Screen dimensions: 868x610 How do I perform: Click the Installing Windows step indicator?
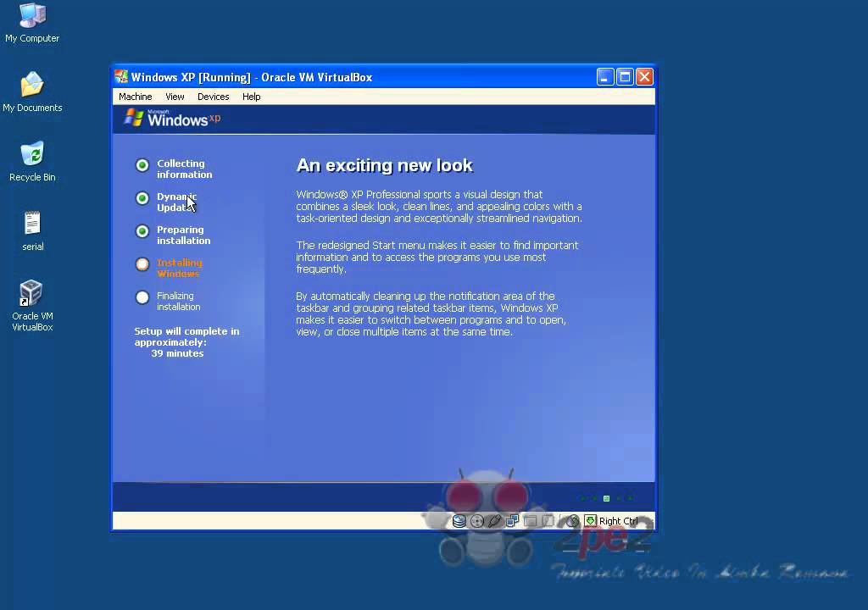(142, 264)
